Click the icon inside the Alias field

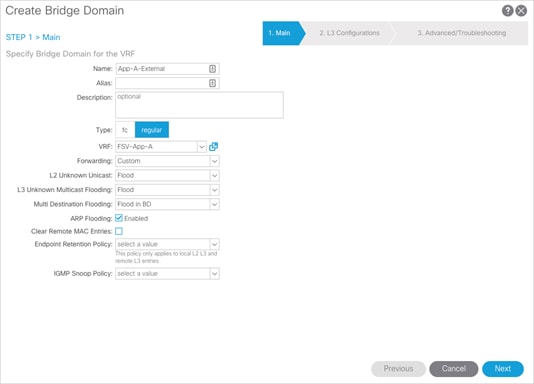(x=212, y=83)
